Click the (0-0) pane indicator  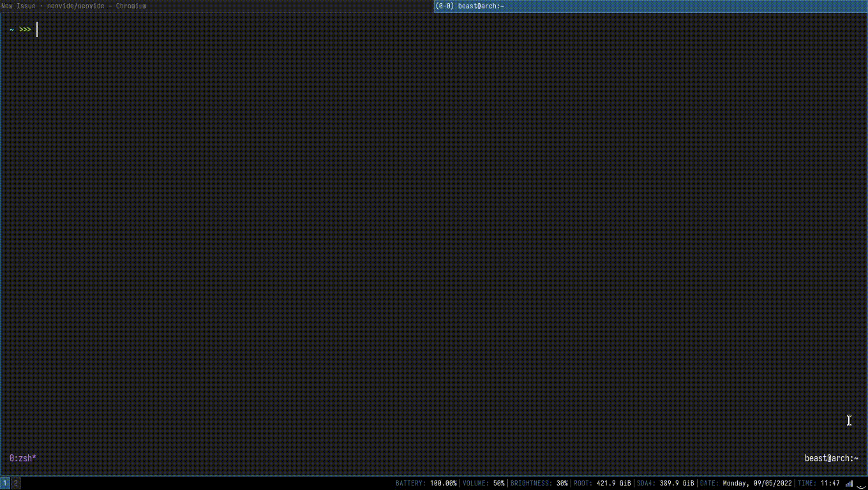(x=443, y=6)
